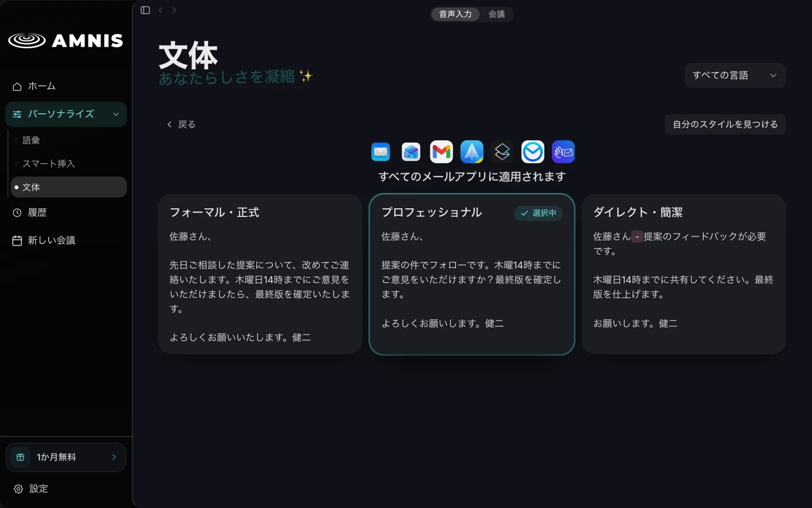The width and height of the screenshot is (812, 508).
Task: Switch to the 会議 tab
Action: pyautogui.click(x=496, y=14)
